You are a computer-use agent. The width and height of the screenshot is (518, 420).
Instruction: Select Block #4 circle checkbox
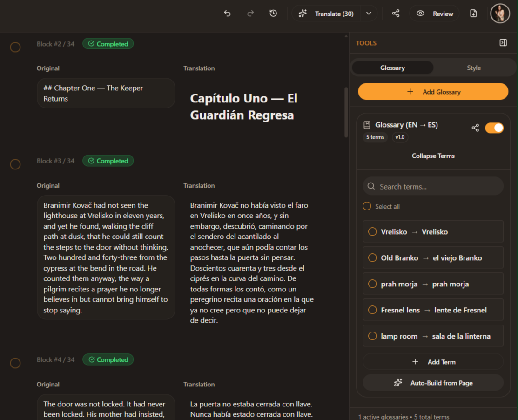15,363
